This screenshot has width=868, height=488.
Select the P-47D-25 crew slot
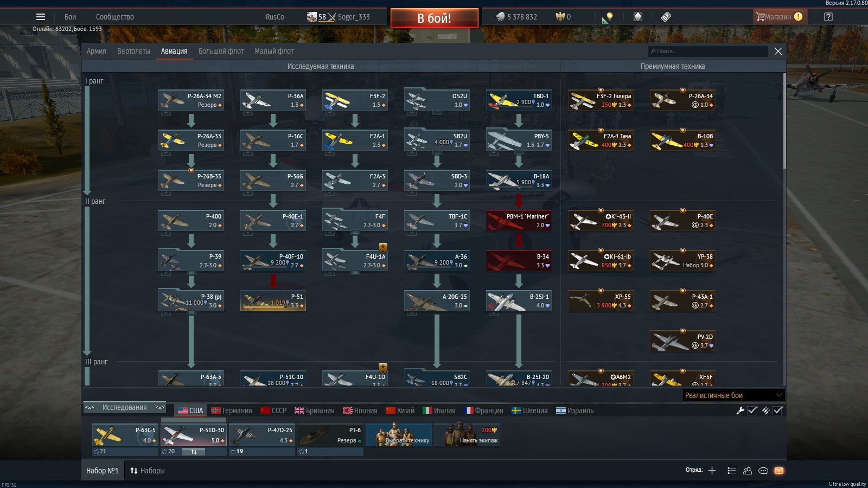coord(262,435)
